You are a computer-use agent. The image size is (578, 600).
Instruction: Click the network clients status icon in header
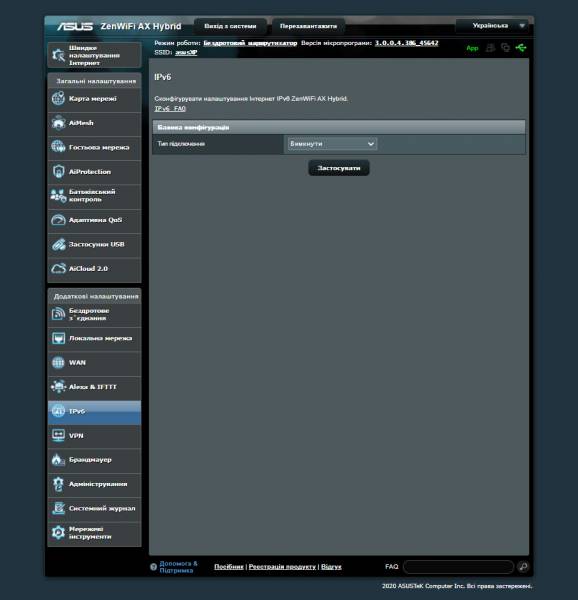coord(505,48)
